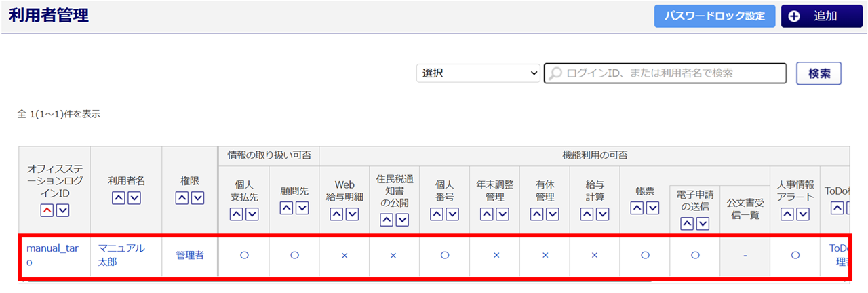
Task: Open パスワードロック設定 settings
Action: pyautogui.click(x=715, y=16)
